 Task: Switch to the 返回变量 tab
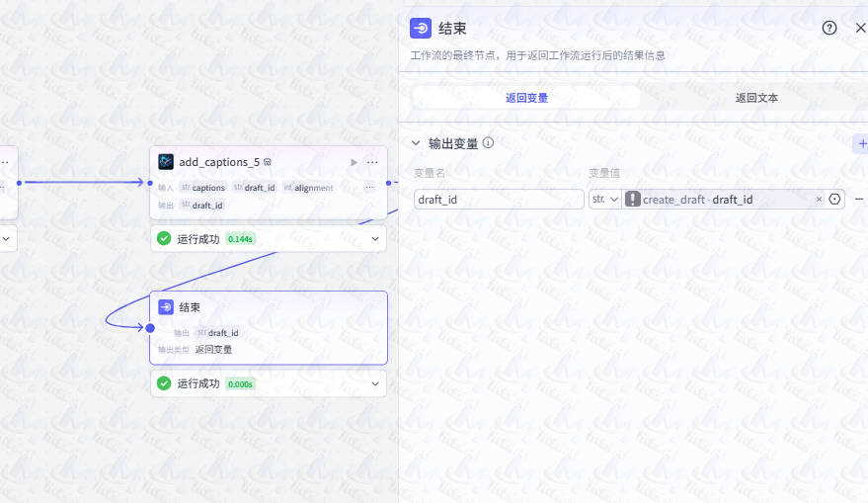coord(526,98)
